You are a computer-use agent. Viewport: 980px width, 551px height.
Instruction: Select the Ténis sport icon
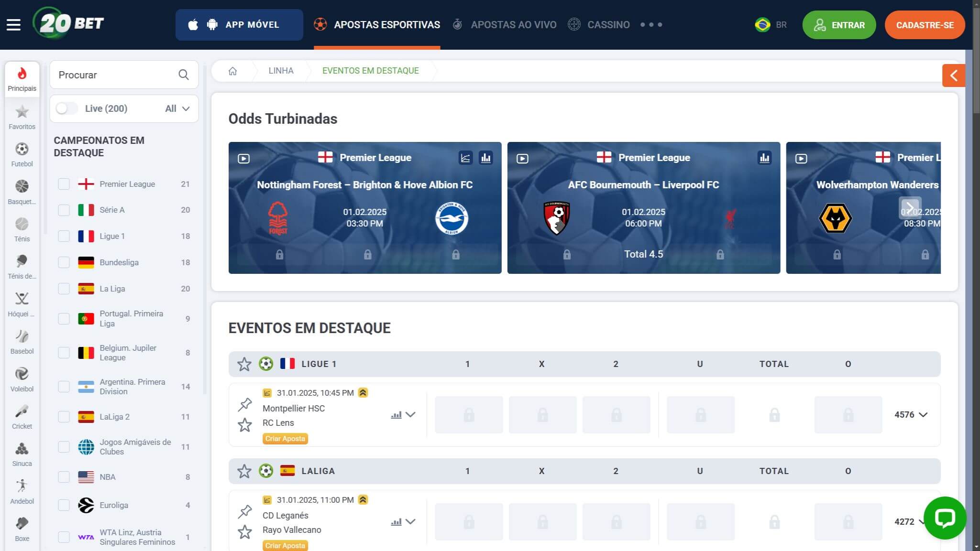pyautogui.click(x=22, y=230)
